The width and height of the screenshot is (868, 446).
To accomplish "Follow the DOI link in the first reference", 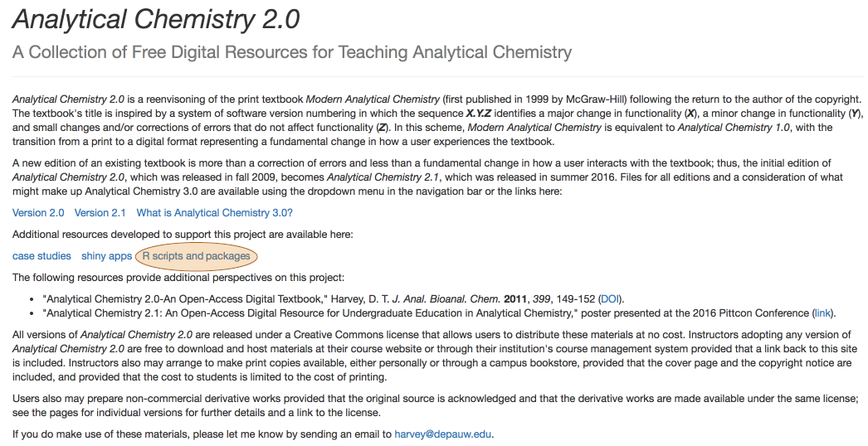I will [x=609, y=298].
